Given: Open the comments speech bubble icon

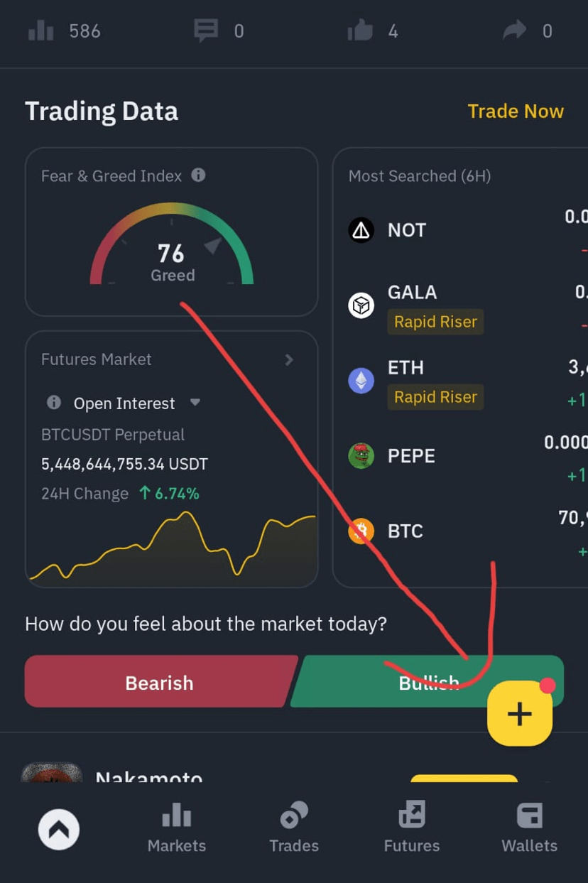Looking at the screenshot, I should pyautogui.click(x=206, y=31).
